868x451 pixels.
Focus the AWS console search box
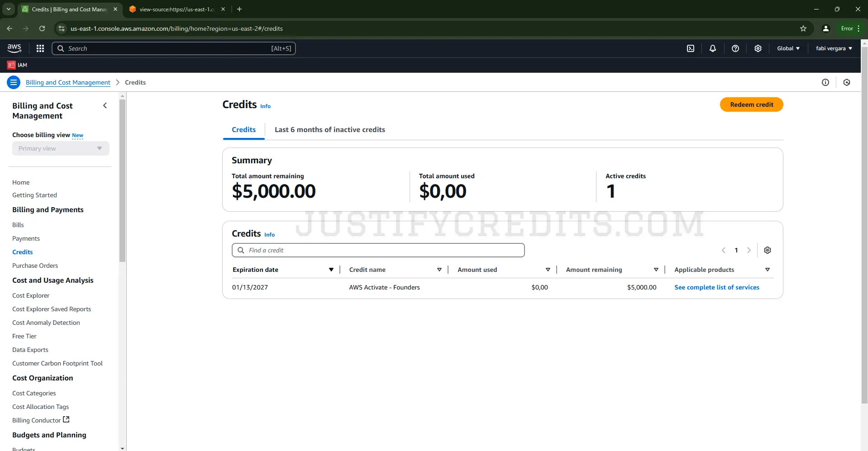[174, 48]
